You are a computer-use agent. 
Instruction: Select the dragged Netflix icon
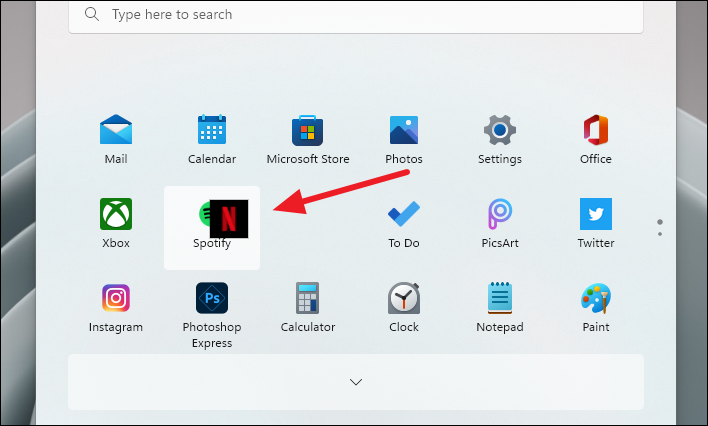click(x=229, y=219)
